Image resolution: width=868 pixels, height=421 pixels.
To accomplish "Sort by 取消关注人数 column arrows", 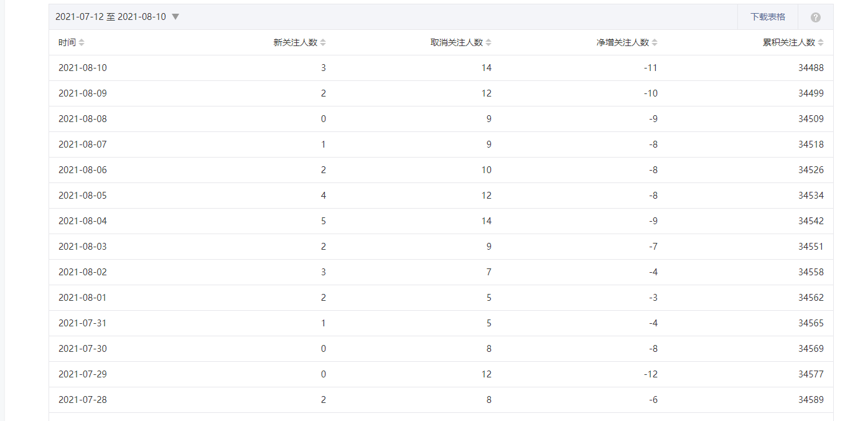I will (x=488, y=43).
